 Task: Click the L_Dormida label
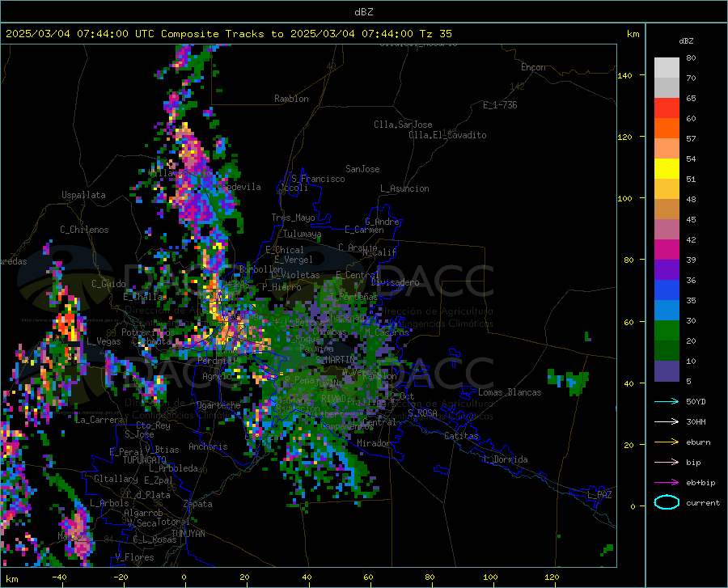tap(505, 459)
